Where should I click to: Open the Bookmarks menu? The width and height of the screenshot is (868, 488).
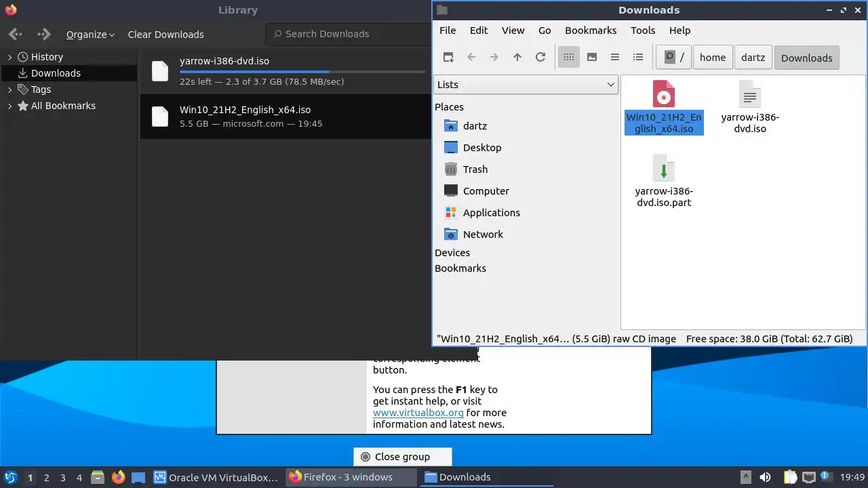coord(591,30)
